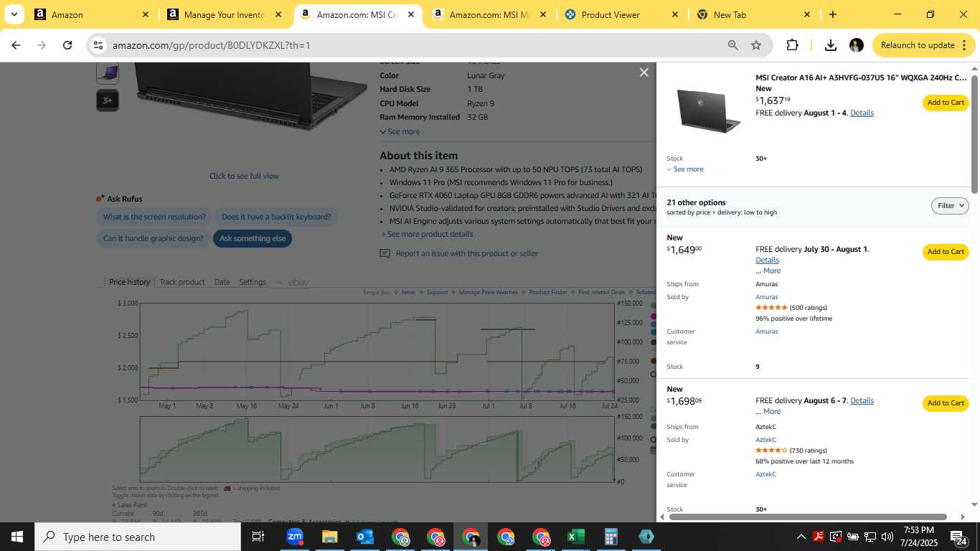Open Excel from taskbar

575,537
